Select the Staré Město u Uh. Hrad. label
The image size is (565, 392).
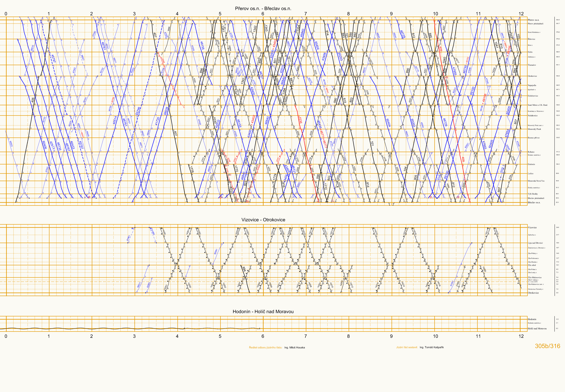coord(537,105)
